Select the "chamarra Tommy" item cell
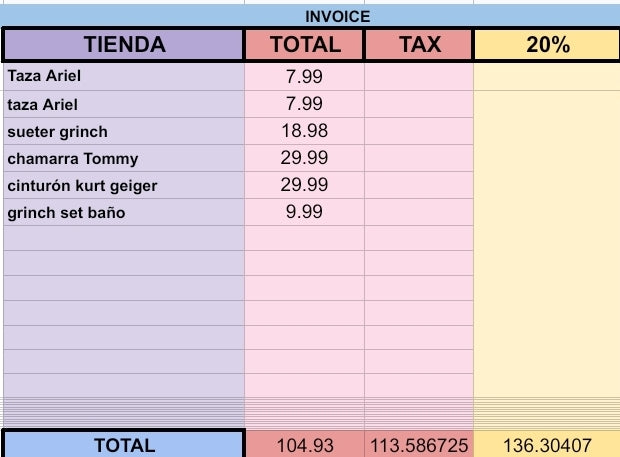 click(x=72, y=158)
